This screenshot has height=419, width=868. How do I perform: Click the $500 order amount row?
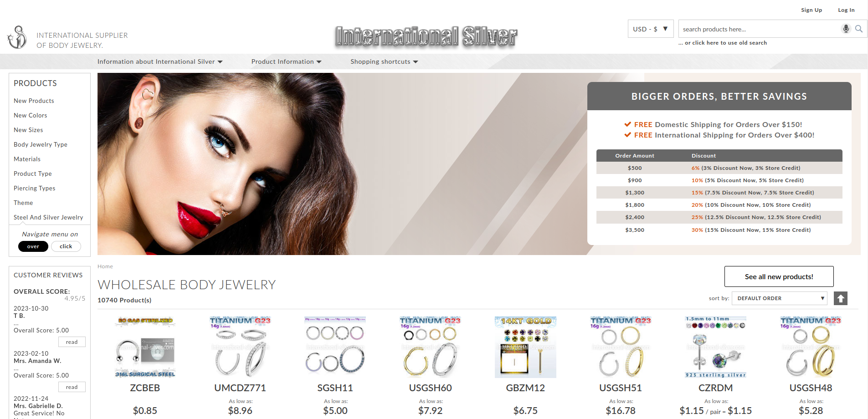click(x=719, y=168)
